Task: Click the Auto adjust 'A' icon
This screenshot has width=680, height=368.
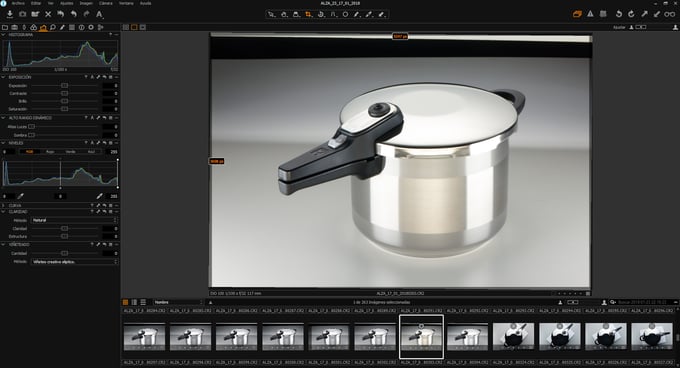Action: 99,14
